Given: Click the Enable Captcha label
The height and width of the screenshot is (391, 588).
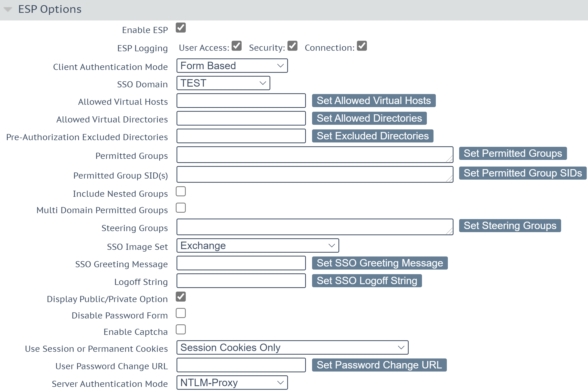Looking at the screenshot, I should (136, 332).
